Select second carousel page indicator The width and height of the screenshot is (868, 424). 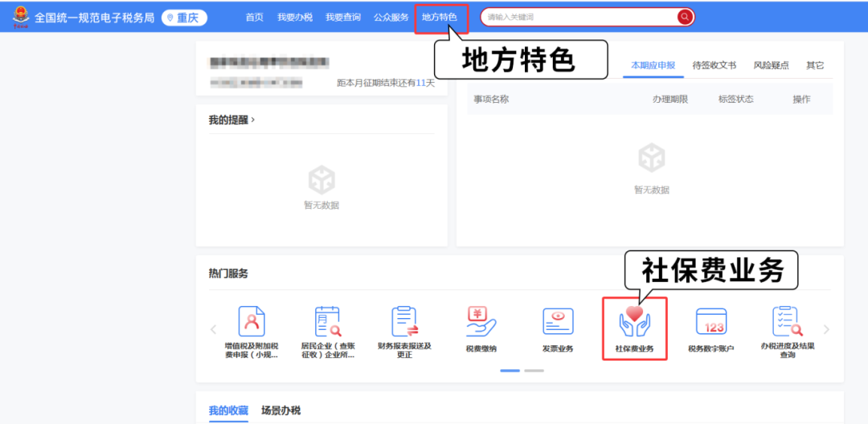[534, 371]
